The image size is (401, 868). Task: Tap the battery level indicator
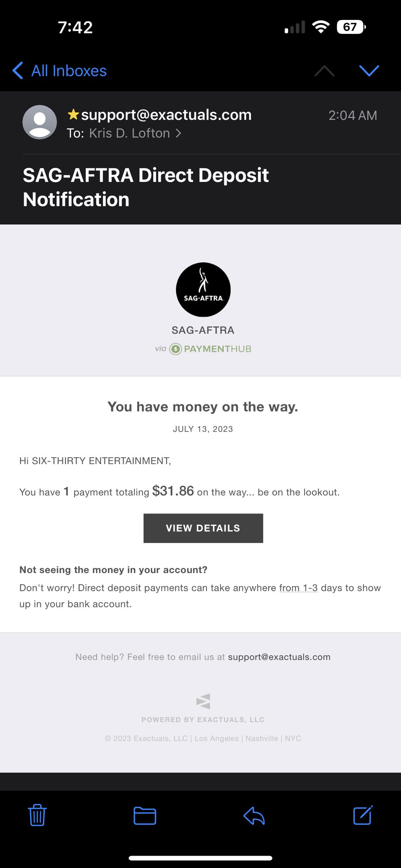pos(351,27)
